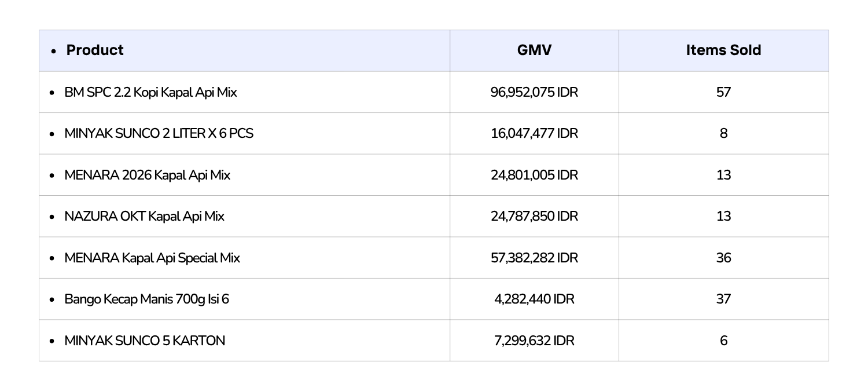Click MINYAK SUNCO 2 LITER X 6 PCS

tap(159, 133)
